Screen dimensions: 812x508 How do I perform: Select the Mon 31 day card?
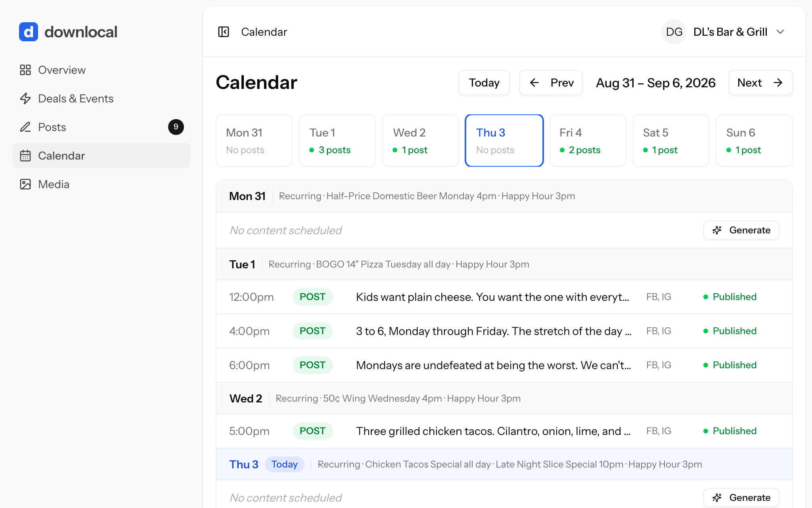(254, 140)
